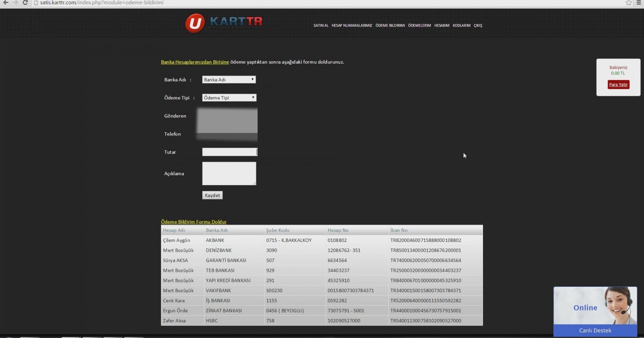Select the AKBANK bank cell
This screenshot has width=644, height=338.
(215, 240)
